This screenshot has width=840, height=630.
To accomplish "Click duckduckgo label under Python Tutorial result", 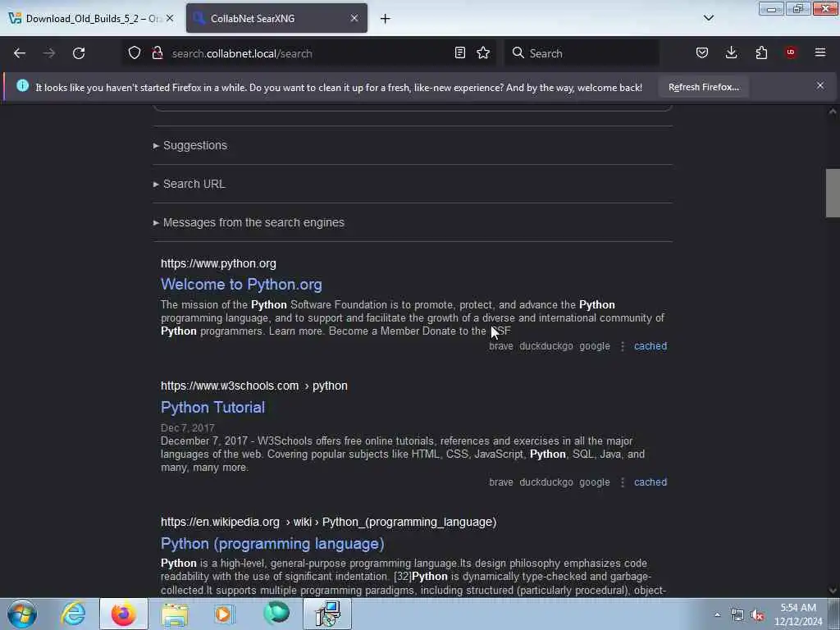I will (546, 482).
